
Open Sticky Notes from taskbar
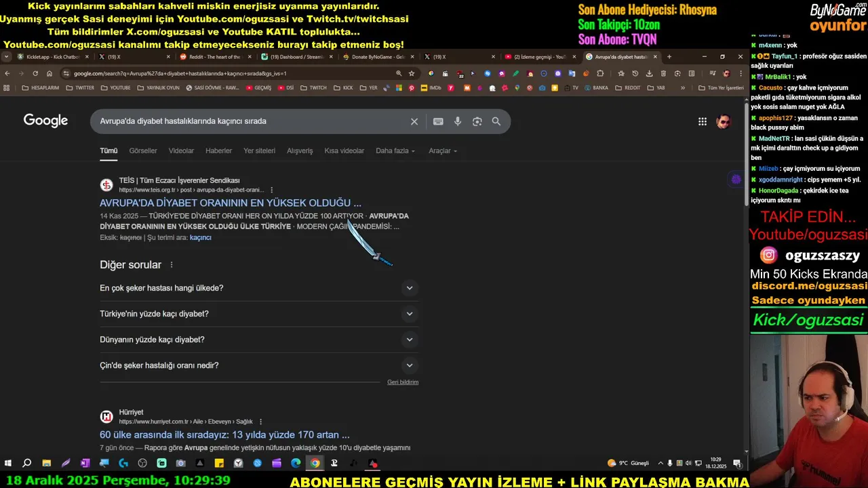(x=219, y=463)
